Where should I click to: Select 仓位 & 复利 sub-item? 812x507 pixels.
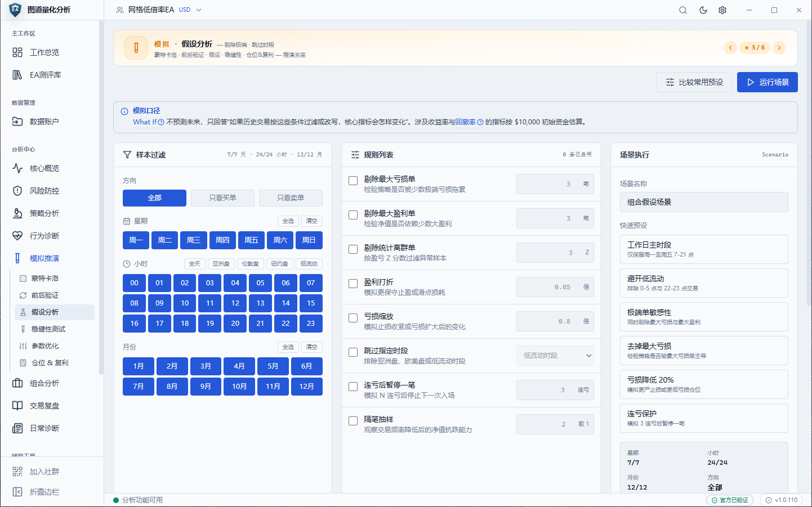[x=55, y=363]
